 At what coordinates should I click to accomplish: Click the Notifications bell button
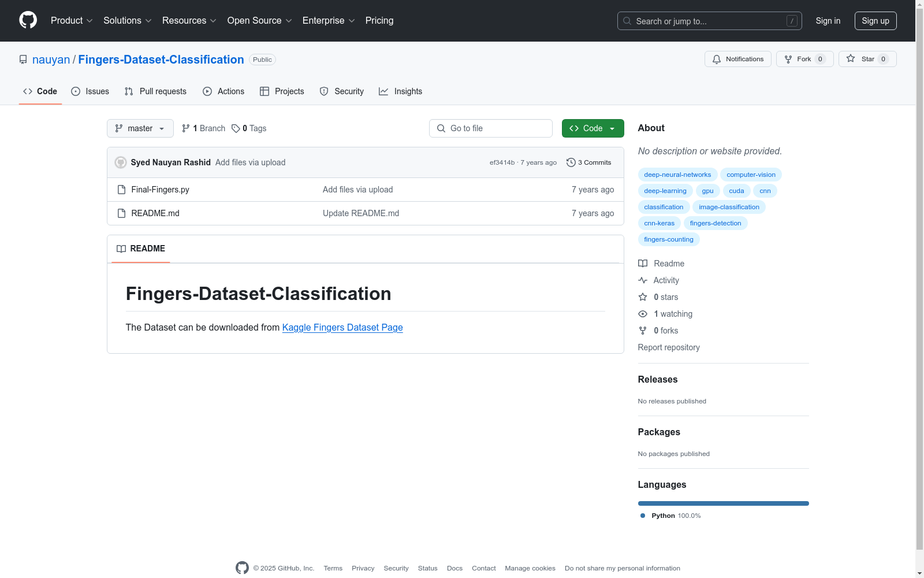click(x=737, y=59)
